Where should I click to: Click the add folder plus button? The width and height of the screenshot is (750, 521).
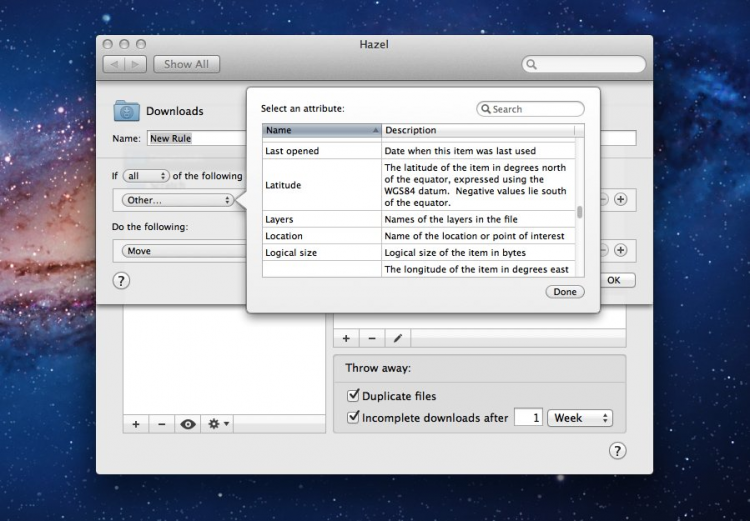click(x=136, y=424)
